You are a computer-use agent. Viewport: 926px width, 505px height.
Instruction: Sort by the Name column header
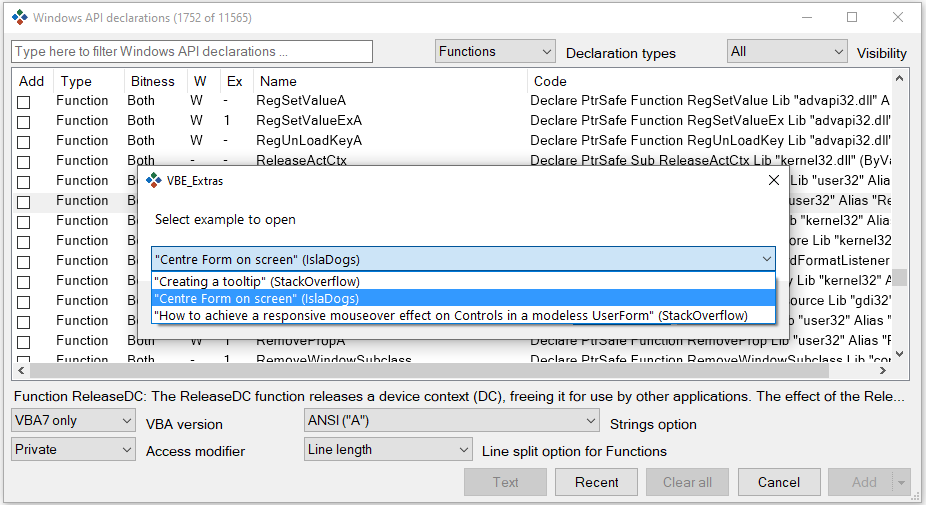pyautogui.click(x=390, y=81)
